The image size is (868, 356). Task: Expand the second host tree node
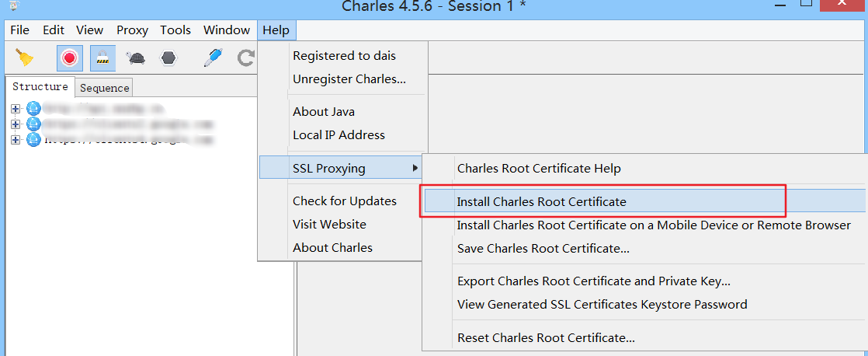click(x=15, y=124)
